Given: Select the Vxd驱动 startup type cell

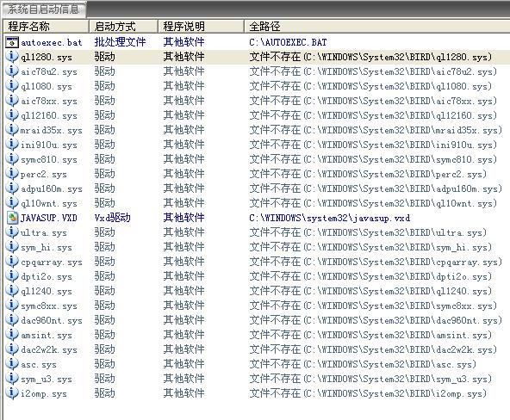Looking at the screenshot, I should pyautogui.click(x=112, y=218).
